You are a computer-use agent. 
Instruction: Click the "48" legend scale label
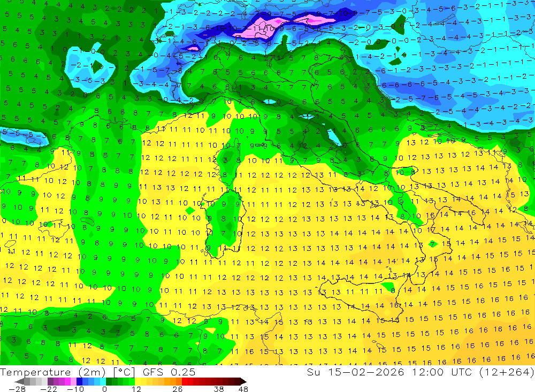[243, 389]
